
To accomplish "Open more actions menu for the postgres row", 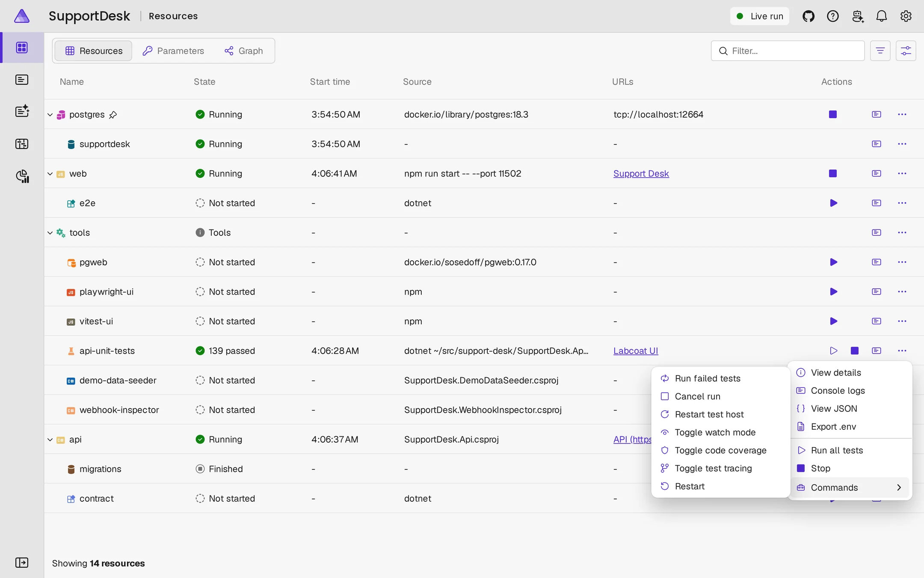I will (x=902, y=114).
